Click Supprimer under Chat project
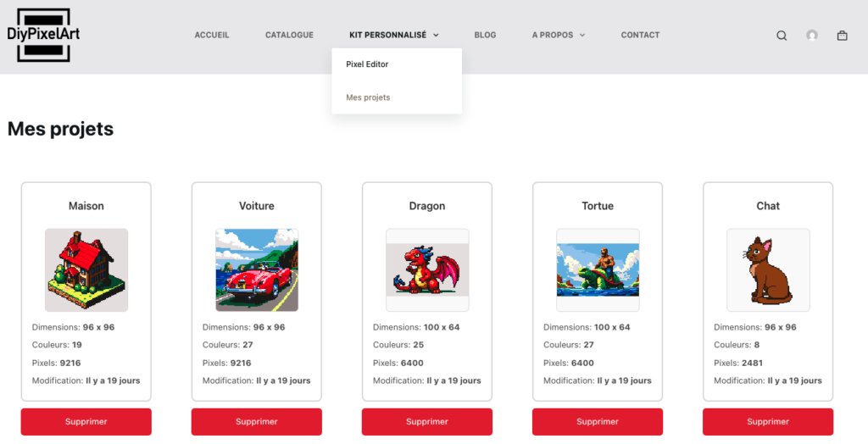The image size is (868, 444). point(768,422)
